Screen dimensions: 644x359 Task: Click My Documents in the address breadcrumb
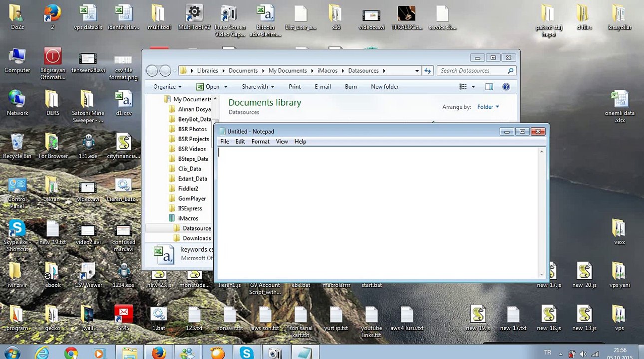click(288, 71)
